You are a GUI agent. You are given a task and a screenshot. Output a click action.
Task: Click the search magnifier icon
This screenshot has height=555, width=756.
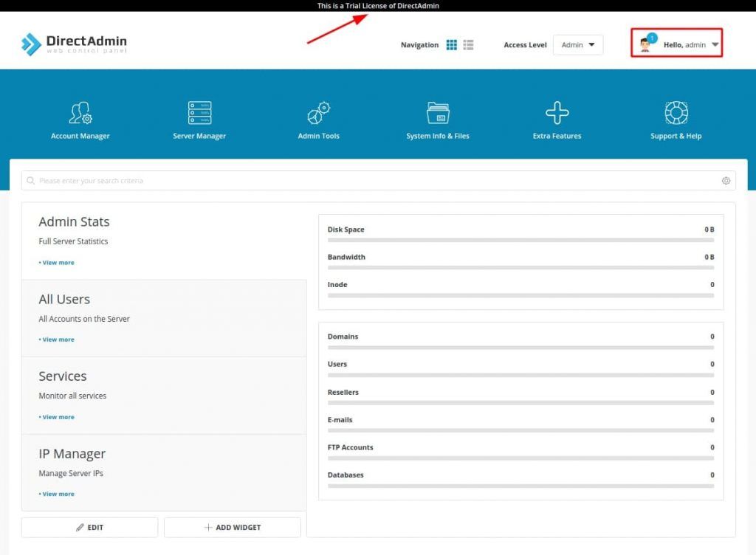[30, 181]
